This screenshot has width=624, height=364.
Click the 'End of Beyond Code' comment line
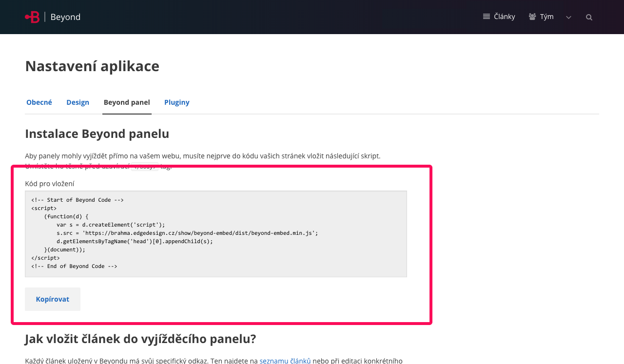tap(74, 266)
